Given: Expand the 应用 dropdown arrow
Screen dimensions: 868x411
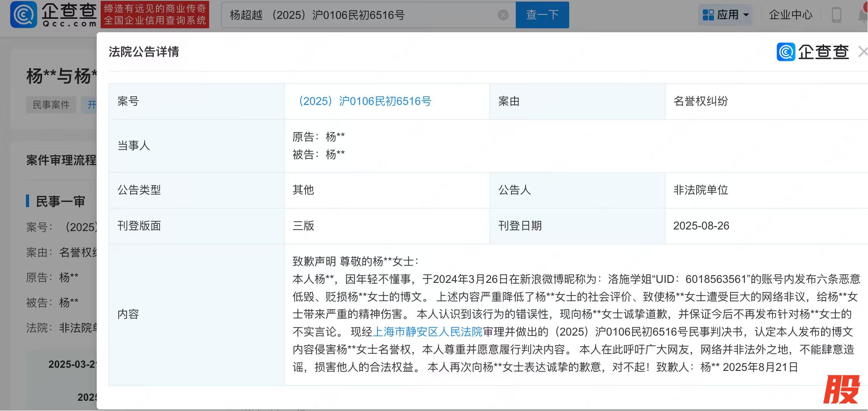Looking at the screenshot, I should coord(746,15).
